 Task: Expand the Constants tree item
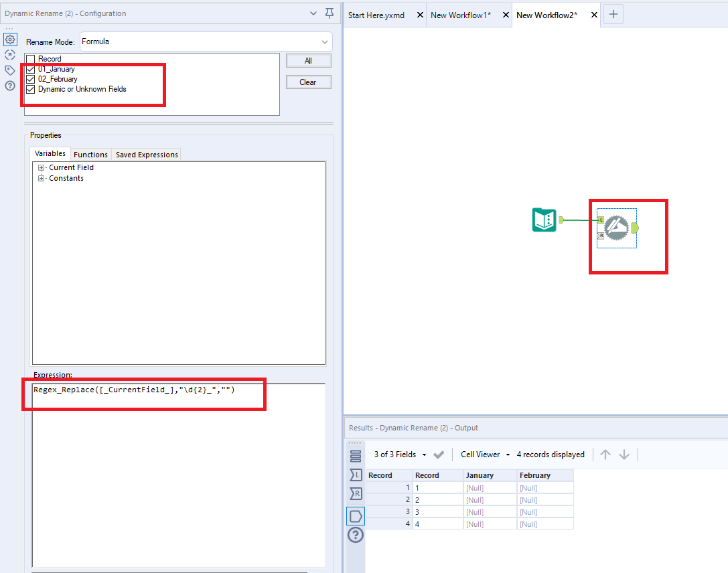[42, 178]
